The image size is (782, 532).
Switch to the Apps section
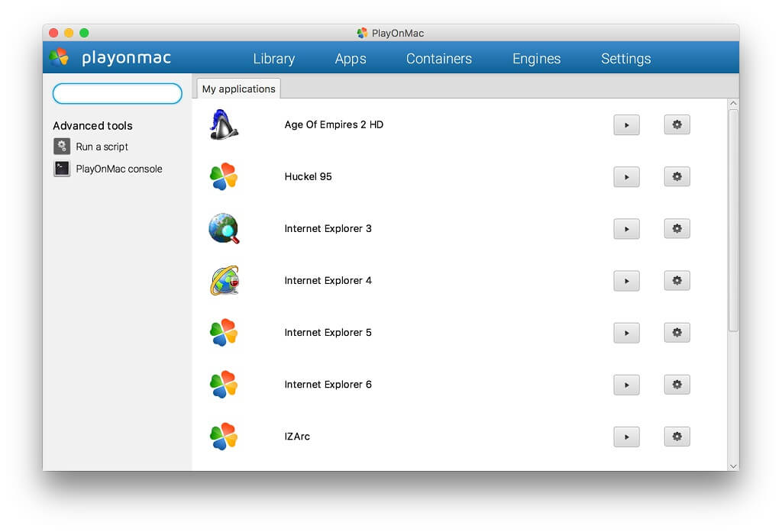pos(351,58)
